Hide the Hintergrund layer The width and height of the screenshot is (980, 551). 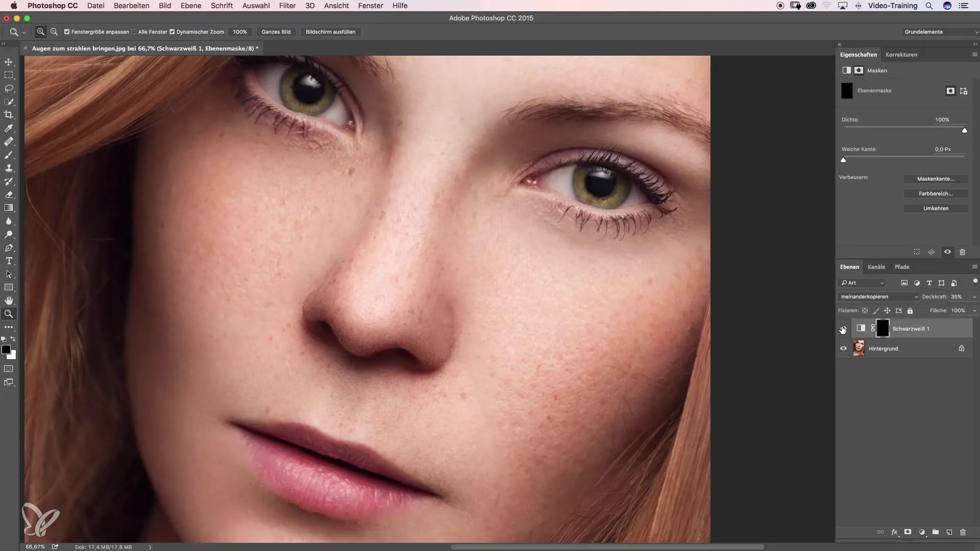click(x=843, y=348)
